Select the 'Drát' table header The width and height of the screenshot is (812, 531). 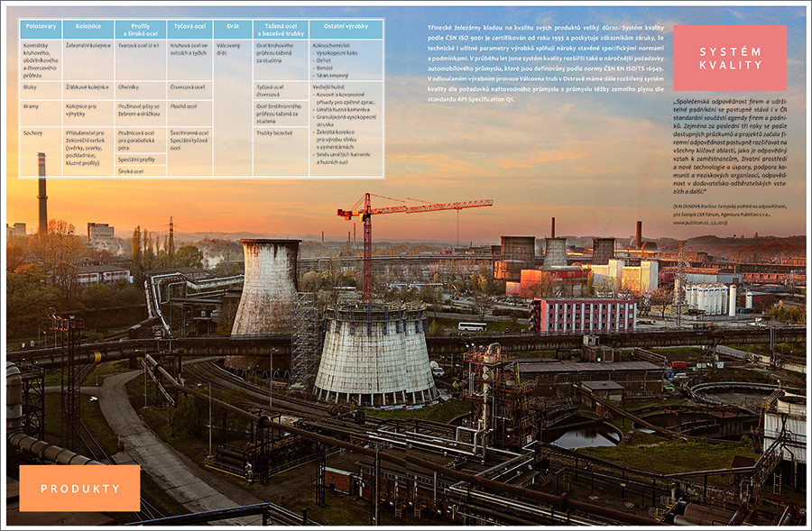pos(233,30)
